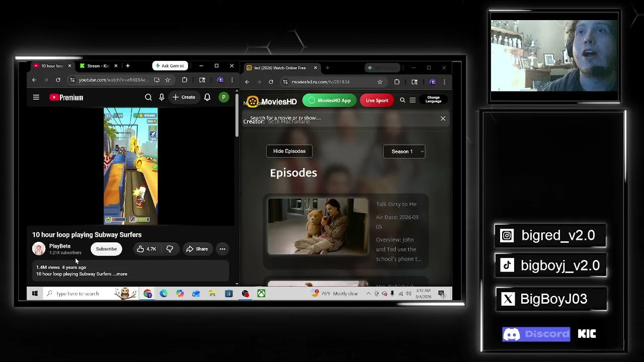
Task: Open MoviesHD search magnifier icon
Action: [403, 101]
